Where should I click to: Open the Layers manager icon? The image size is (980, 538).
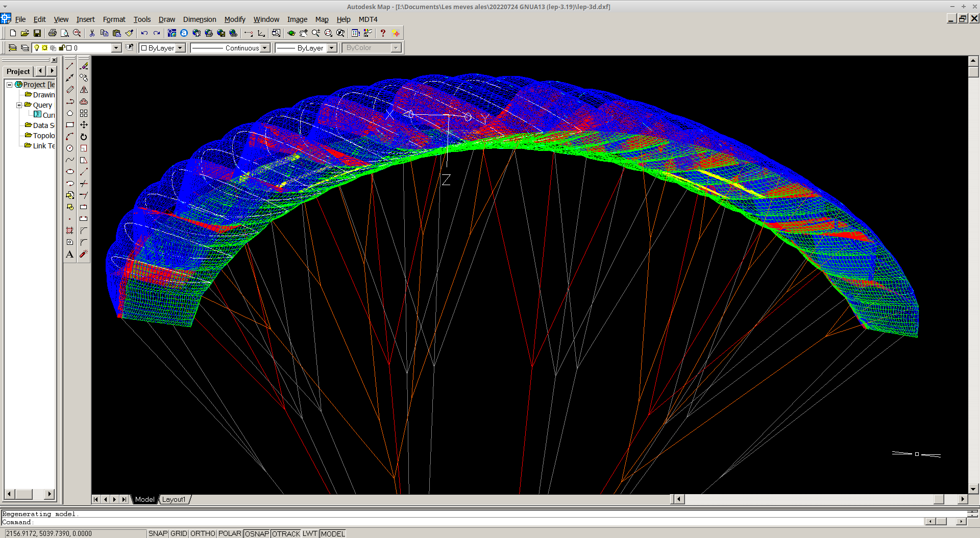[13, 48]
